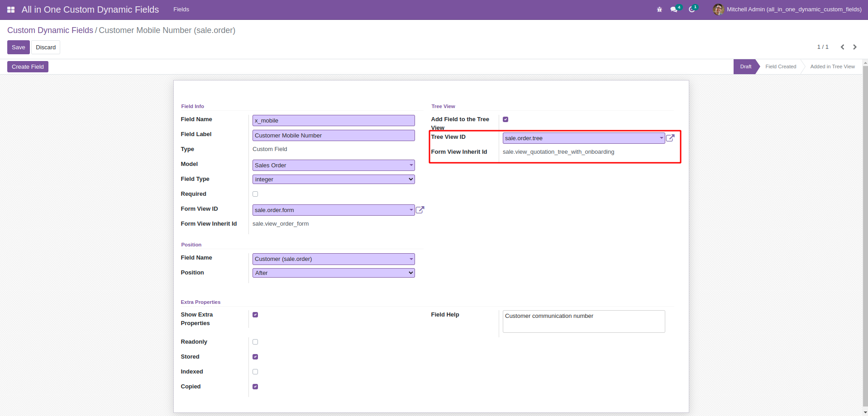The width and height of the screenshot is (868, 416).
Task: Go to next record arrow
Action: coord(855,47)
